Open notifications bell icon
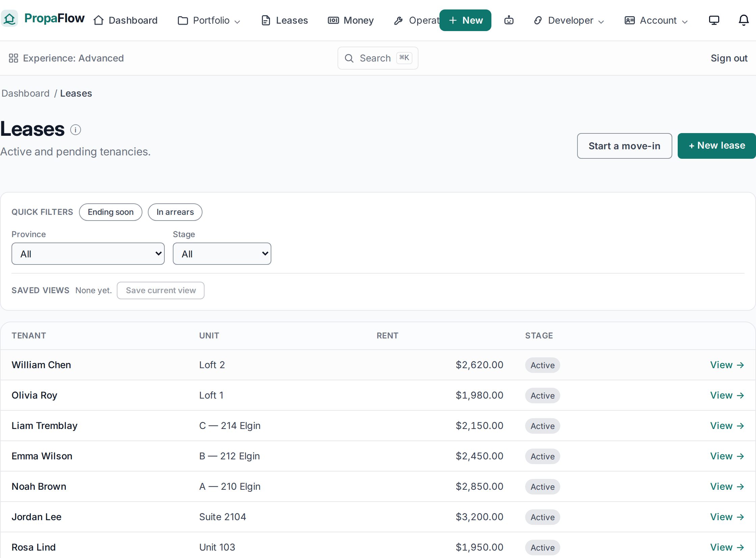 click(x=744, y=20)
